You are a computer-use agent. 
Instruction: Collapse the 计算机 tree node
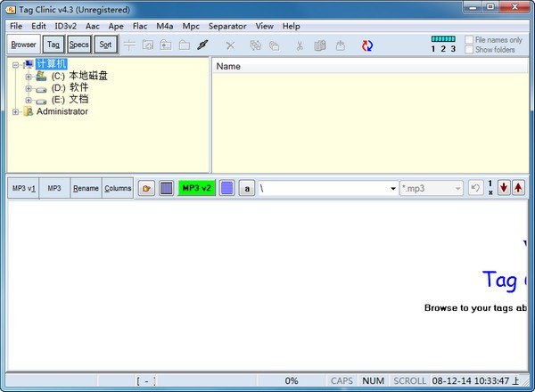coord(15,64)
